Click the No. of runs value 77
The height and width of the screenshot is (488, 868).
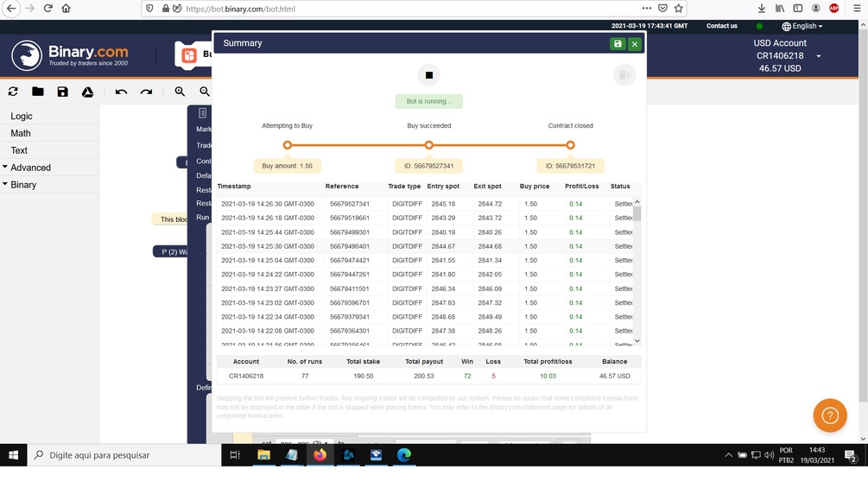[x=305, y=377]
